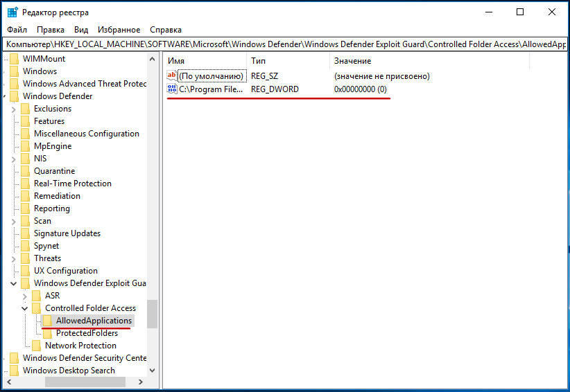Click the Registry Editor app icon in title bar
This screenshot has width=570, height=392.
(x=12, y=12)
